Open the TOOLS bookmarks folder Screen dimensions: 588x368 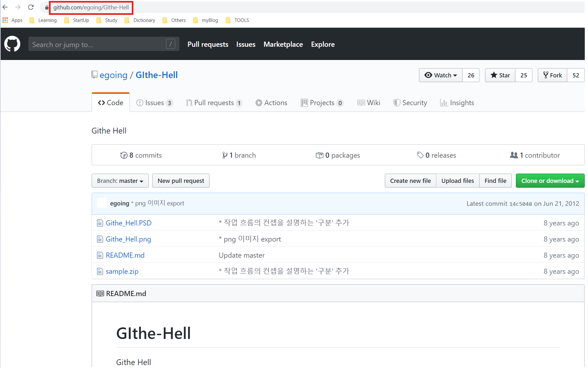[237, 20]
